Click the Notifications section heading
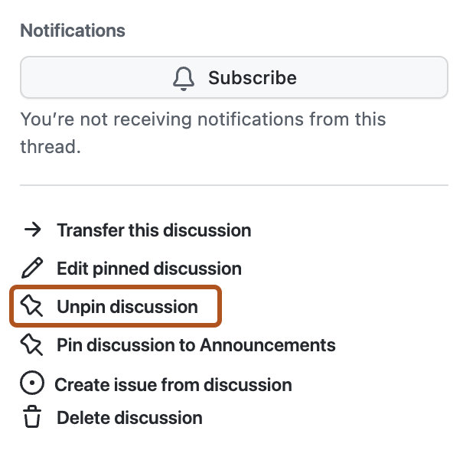476x450 pixels. tap(73, 31)
